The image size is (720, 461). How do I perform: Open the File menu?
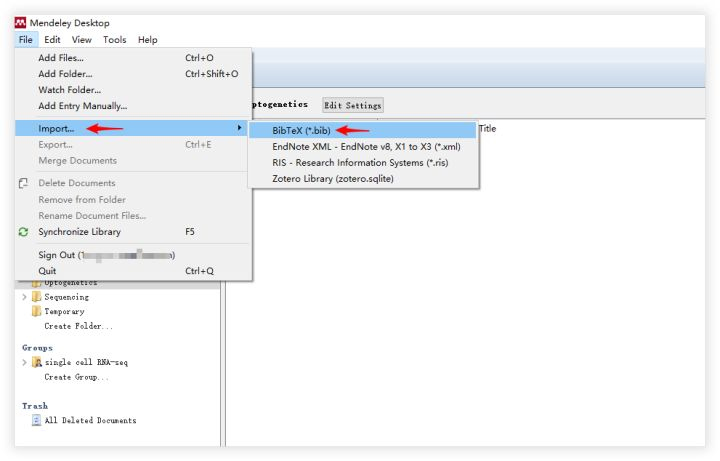pos(26,40)
